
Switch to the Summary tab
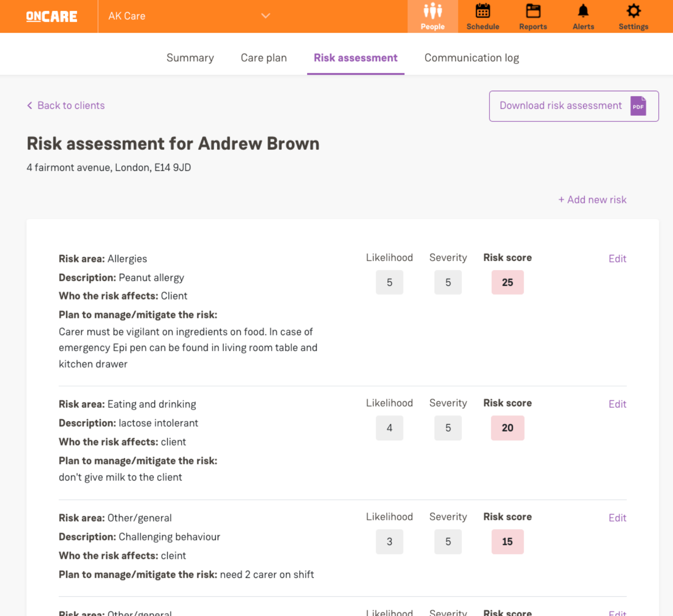tap(190, 58)
